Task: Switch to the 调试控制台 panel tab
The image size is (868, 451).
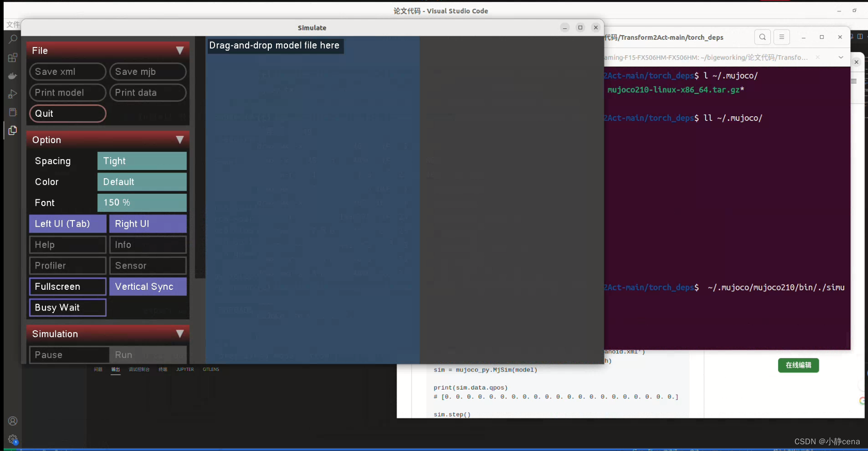Action: pyautogui.click(x=139, y=369)
